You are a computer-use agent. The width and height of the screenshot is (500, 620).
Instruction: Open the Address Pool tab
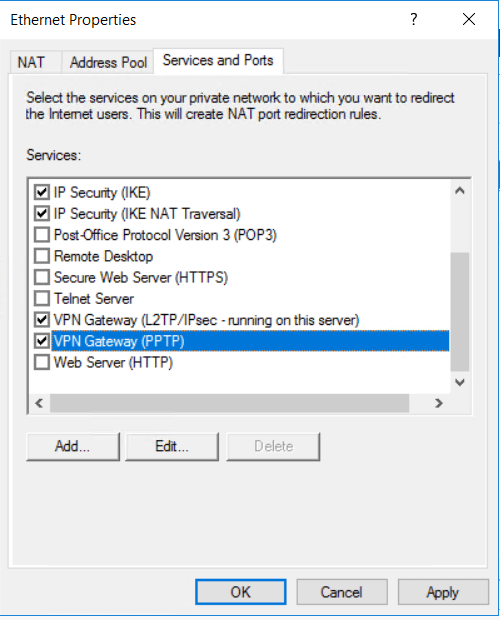tap(108, 62)
